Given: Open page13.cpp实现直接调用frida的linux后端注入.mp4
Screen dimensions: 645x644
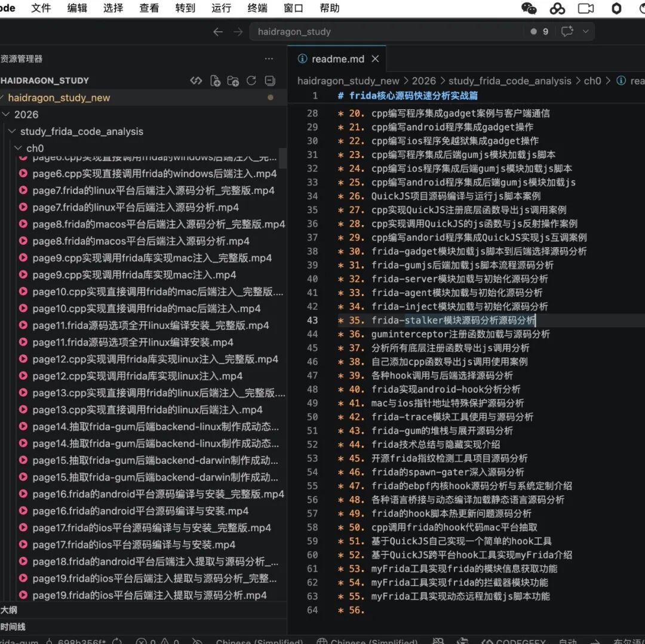Looking at the screenshot, I should (148, 409).
